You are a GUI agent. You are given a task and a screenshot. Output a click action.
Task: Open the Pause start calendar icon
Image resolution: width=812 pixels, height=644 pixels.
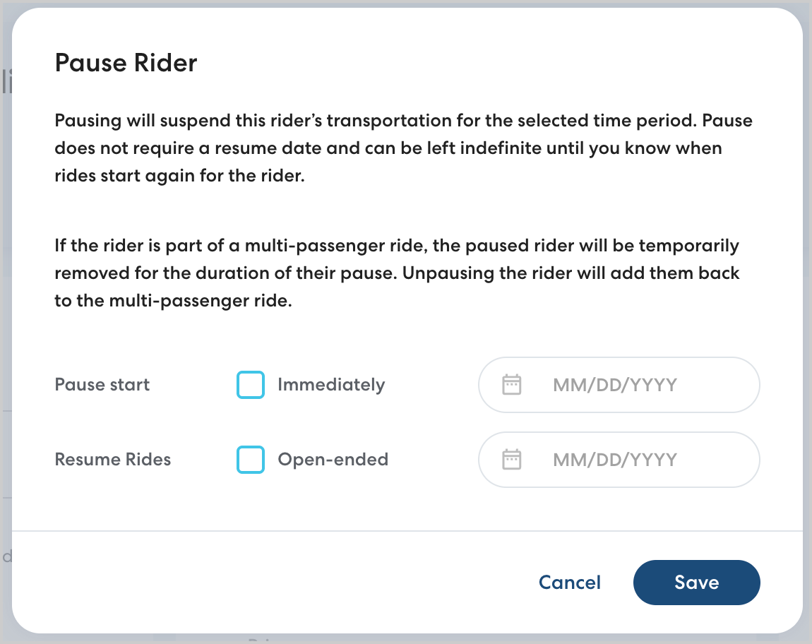(x=511, y=385)
